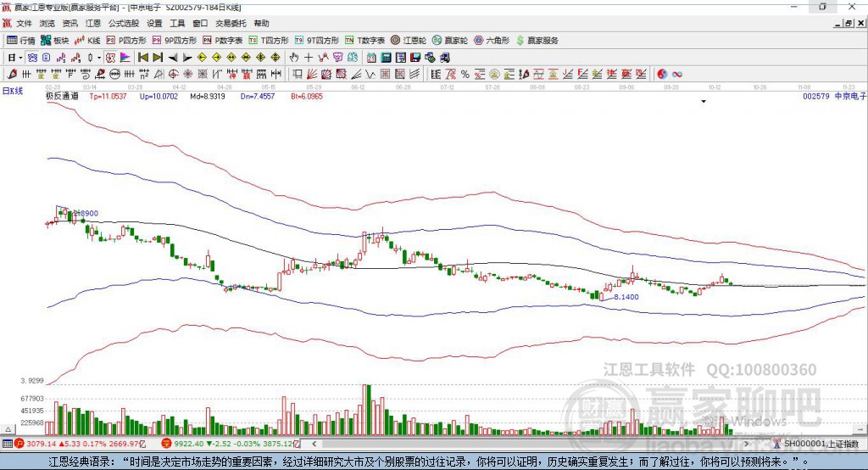
Task: Open the 江恩 menu
Action: coord(93,23)
